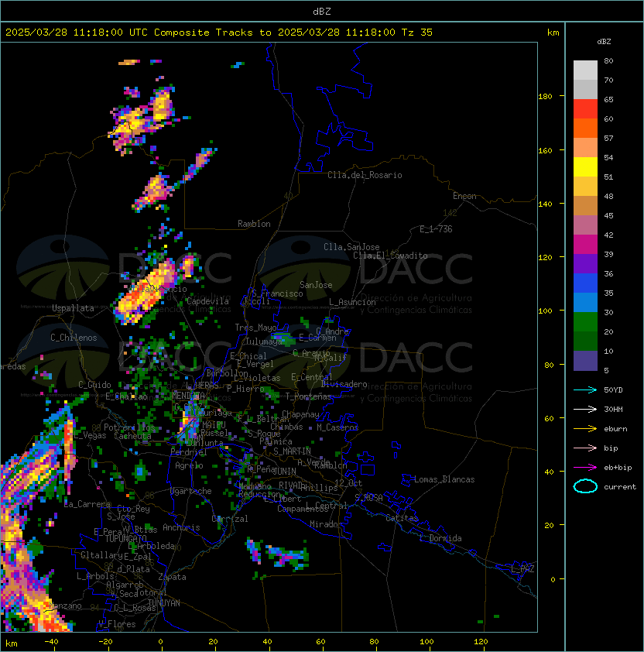Click the 140 km y-axis tick label
The width and height of the screenshot is (644, 652).
pyautogui.click(x=545, y=204)
